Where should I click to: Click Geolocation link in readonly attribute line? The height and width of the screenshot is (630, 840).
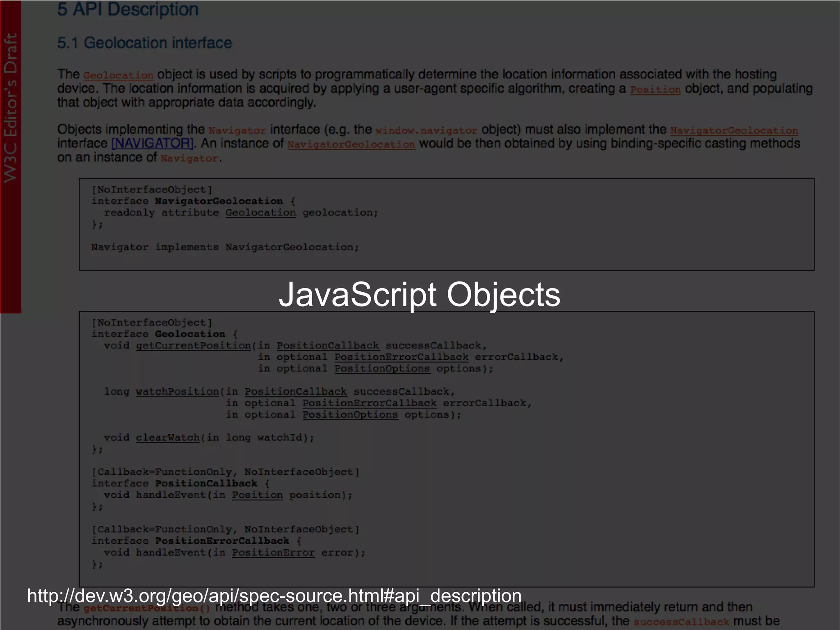260,213
